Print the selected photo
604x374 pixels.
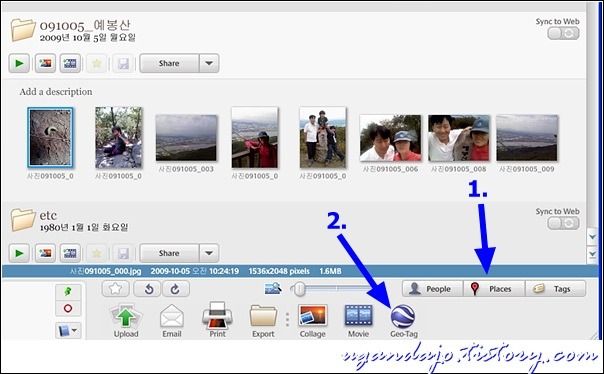click(x=217, y=320)
